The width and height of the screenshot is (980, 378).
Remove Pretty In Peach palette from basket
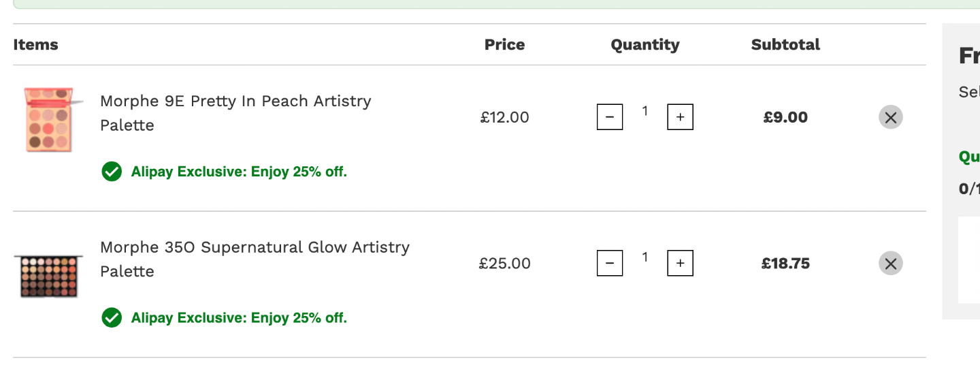pyautogui.click(x=890, y=117)
